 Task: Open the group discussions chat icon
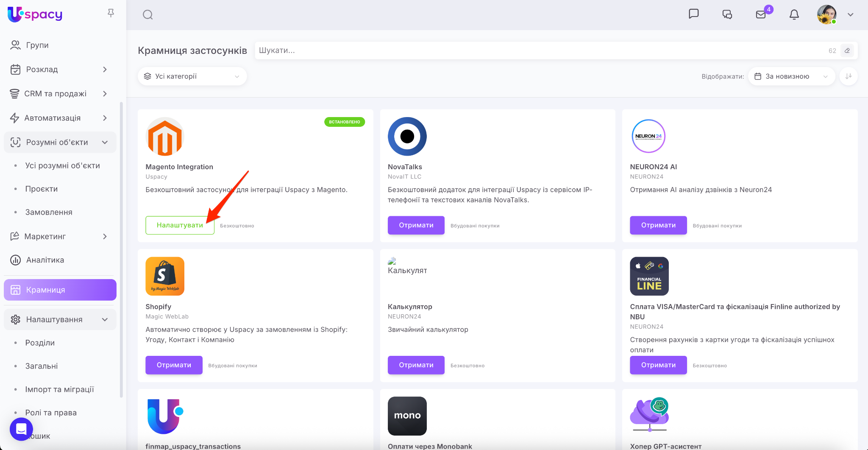727,14
